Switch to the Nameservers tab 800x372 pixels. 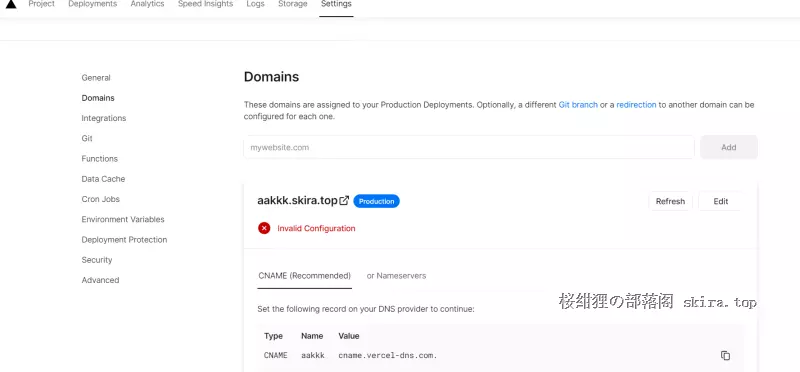(396, 276)
